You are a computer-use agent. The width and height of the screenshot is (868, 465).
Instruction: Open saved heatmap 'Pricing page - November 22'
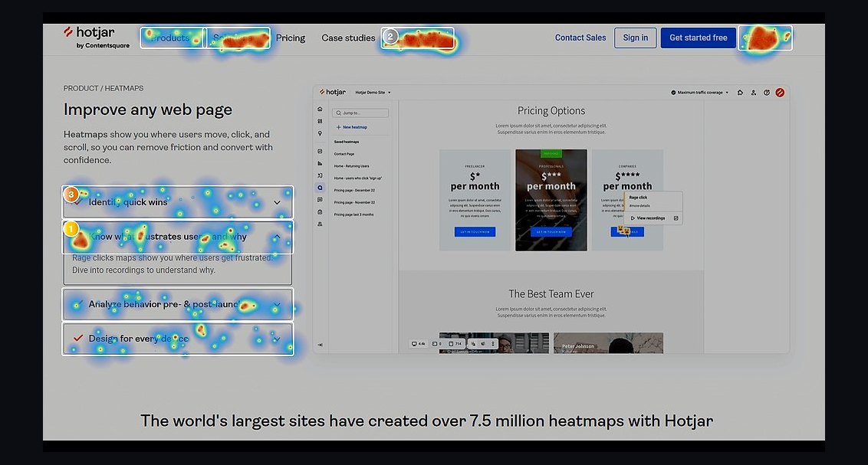(354, 202)
